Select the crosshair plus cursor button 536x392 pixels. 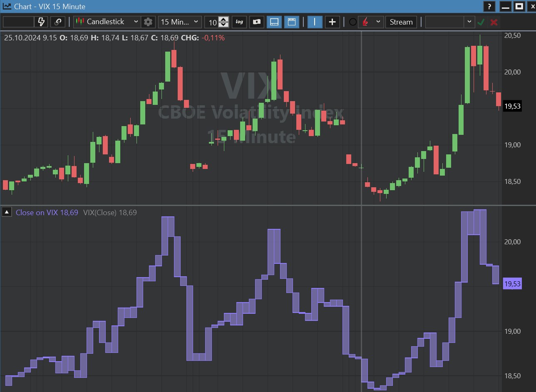click(332, 22)
